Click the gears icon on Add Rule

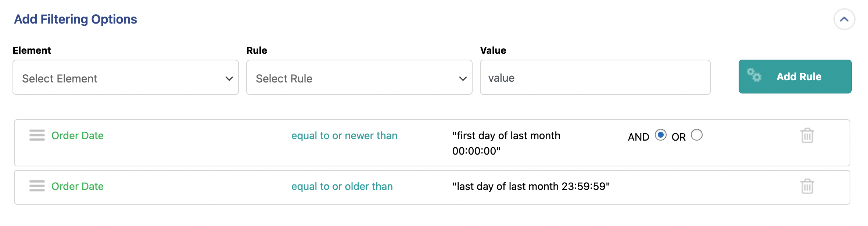coord(754,75)
